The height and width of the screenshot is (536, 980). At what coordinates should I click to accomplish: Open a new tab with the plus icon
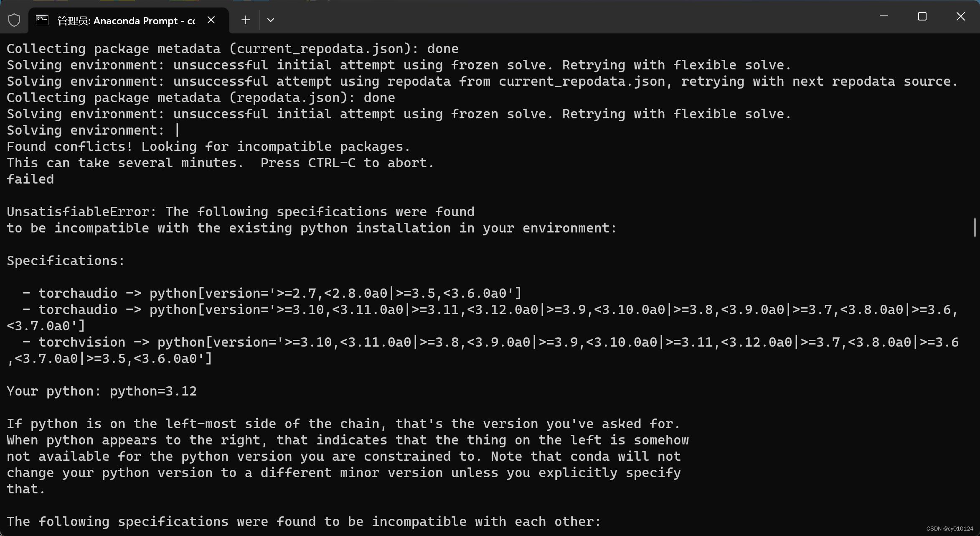246,20
